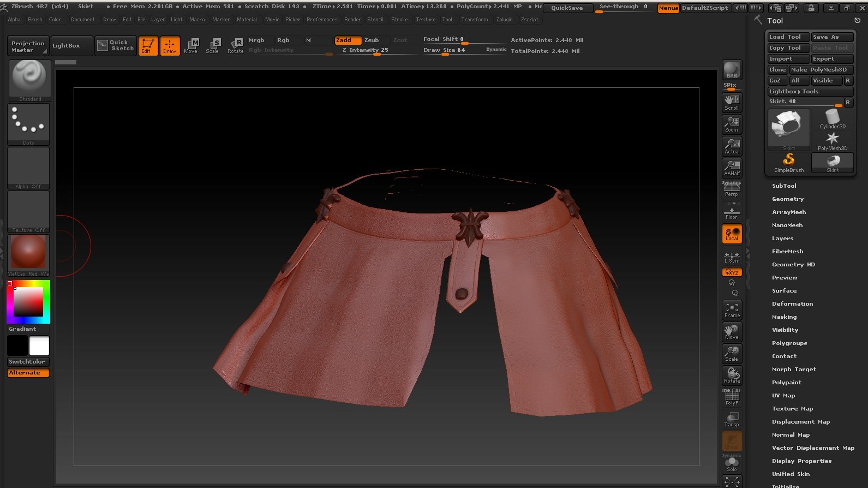The image size is (868, 488).
Task: Expand the Display Properties section
Action: [x=801, y=461]
